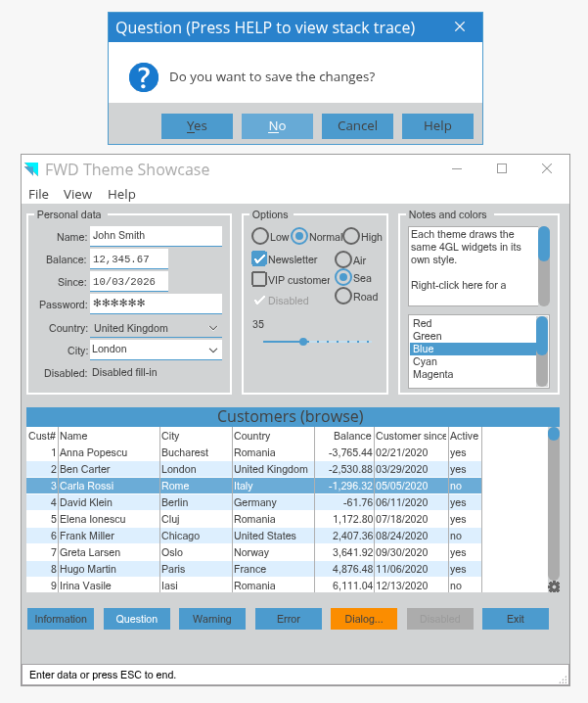Click the Active column header
The image size is (588, 703).
[x=465, y=436]
